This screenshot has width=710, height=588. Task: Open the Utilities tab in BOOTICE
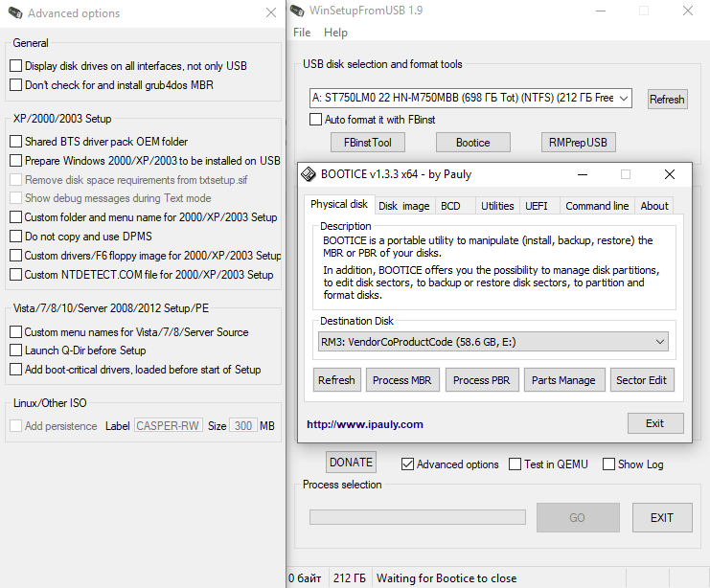pos(497,206)
